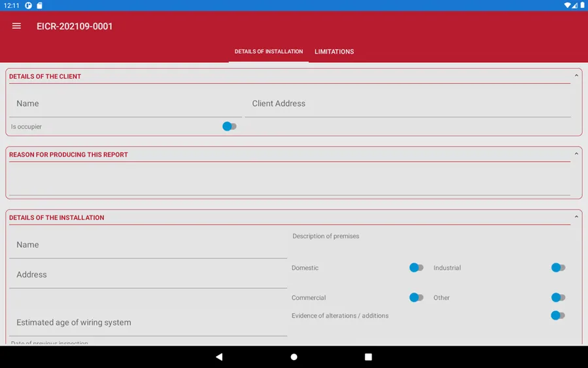Switch on the Commercial premises toggle
The image size is (588, 368).
[416, 297]
